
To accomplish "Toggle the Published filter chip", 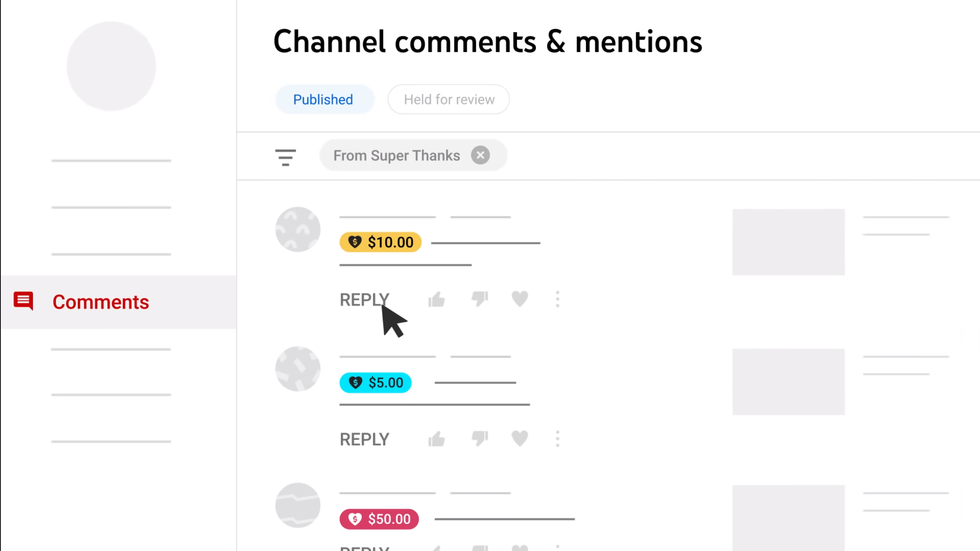I will click(323, 99).
